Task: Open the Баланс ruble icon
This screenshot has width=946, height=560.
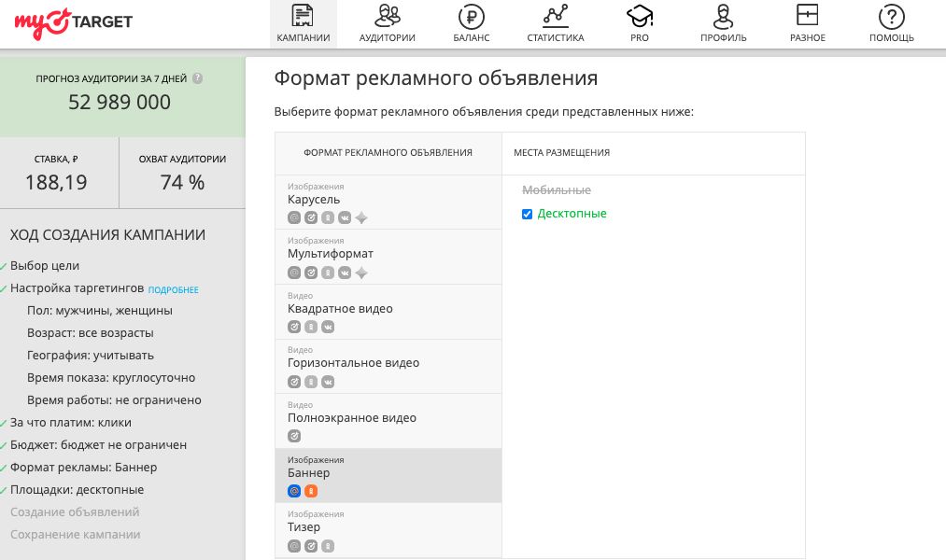Action: 472,17
